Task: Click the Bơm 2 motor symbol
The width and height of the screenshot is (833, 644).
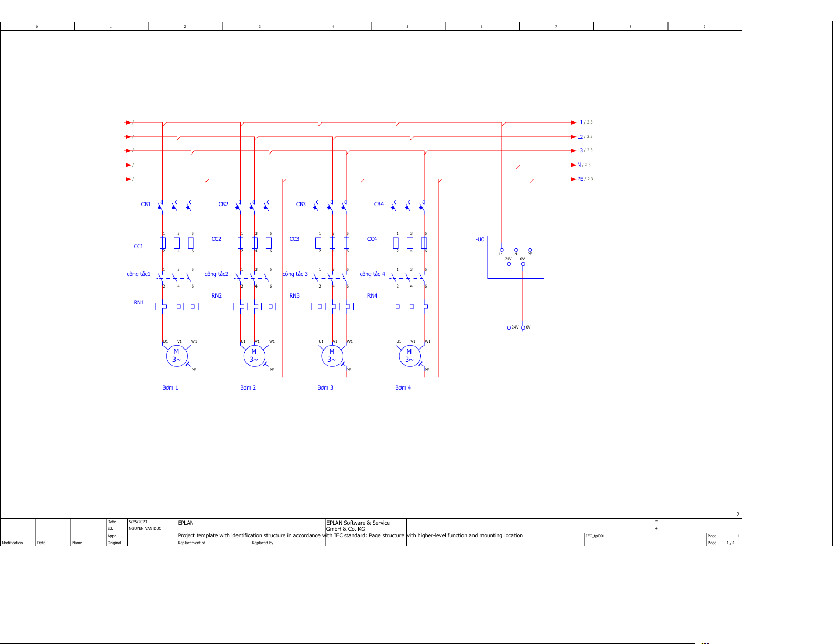Action: point(254,356)
